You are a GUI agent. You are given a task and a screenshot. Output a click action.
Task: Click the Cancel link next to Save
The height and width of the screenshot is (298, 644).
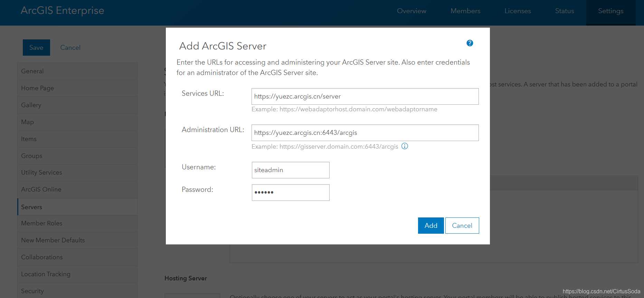tap(70, 48)
